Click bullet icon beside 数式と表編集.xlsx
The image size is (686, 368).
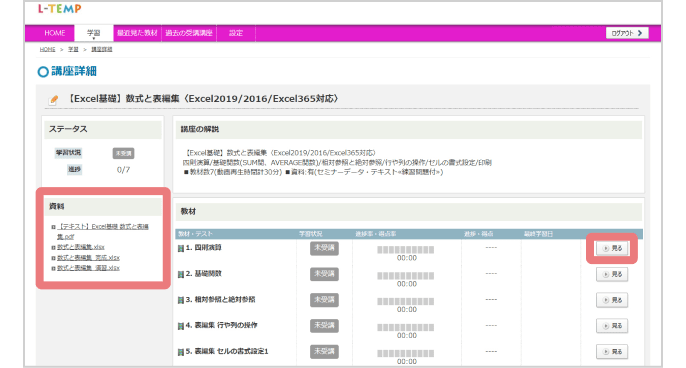click(x=53, y=248)
